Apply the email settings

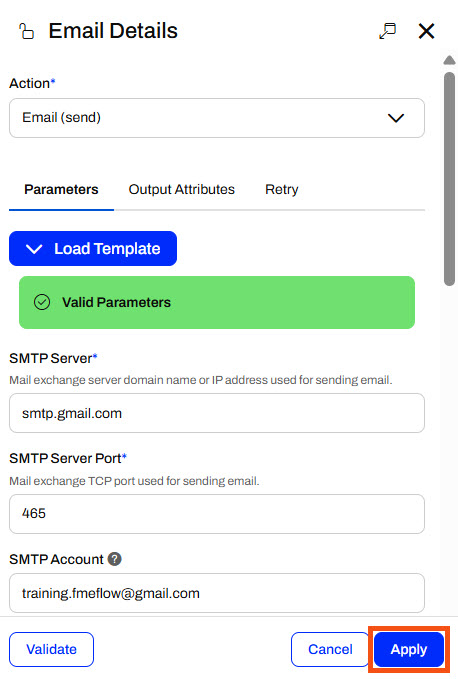pos(409,649)
